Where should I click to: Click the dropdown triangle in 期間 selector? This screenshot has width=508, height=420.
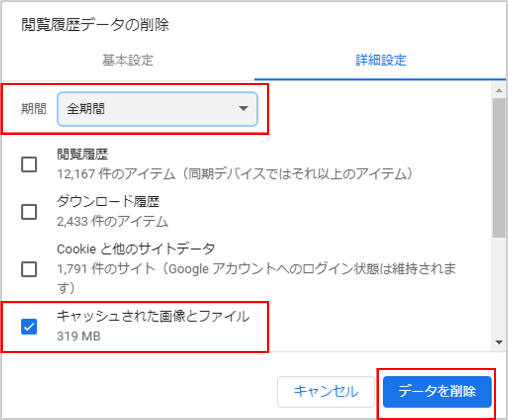243,108
